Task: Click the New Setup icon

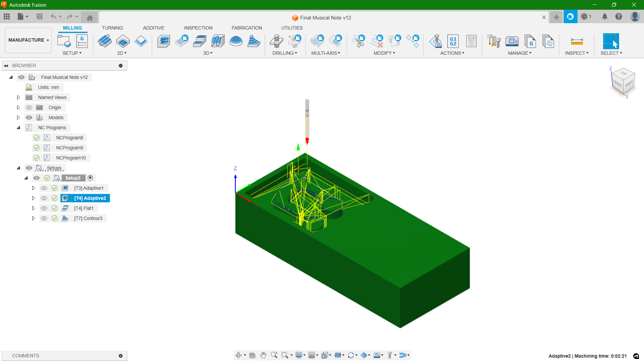Action: coord(64,41)
